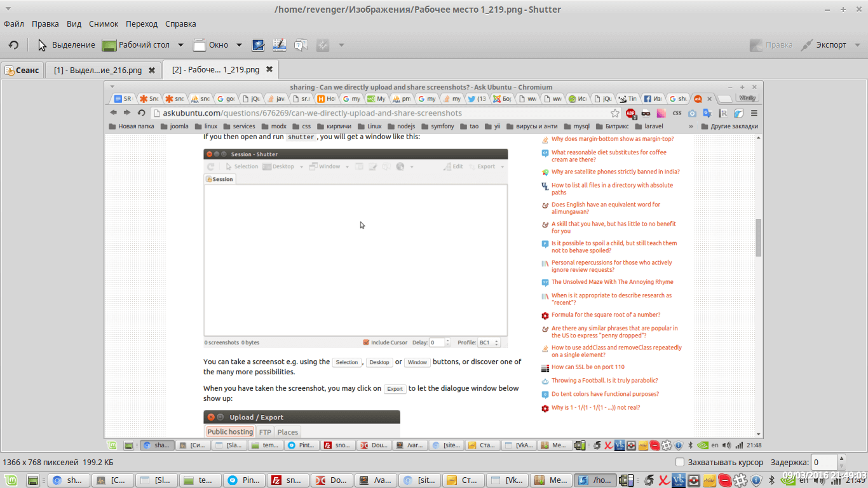Switch to the 'Ст...' taskbar window
Image resolution: width=868 pixels, height=488 pixels.
click(462, 480)
